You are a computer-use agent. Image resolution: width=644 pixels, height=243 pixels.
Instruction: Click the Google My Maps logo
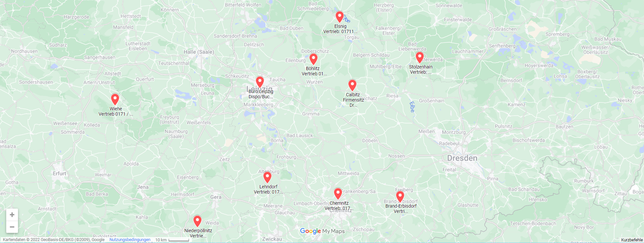point(322,231)
